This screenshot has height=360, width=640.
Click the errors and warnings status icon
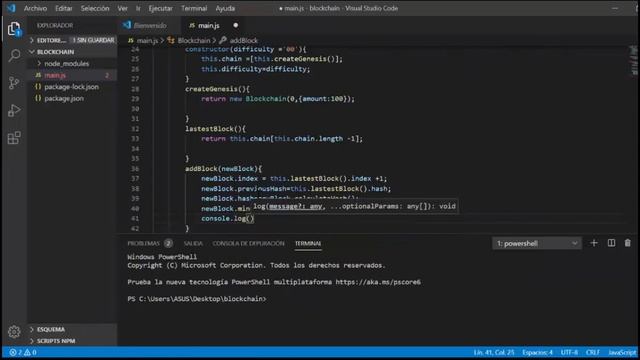23,352
